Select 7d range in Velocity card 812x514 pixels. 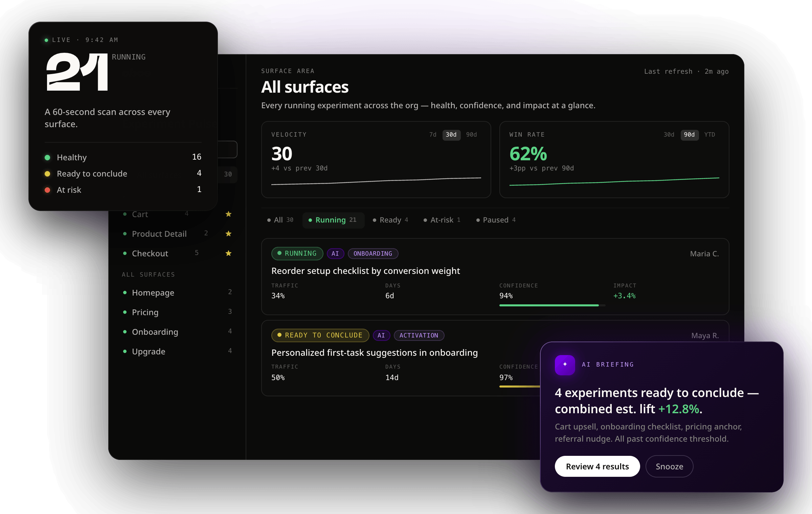433,135
